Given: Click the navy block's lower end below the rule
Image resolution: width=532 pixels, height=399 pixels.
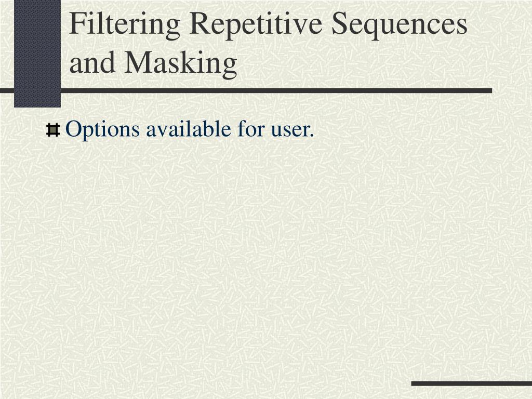Looking at the screenshot, I should [37, 100].
